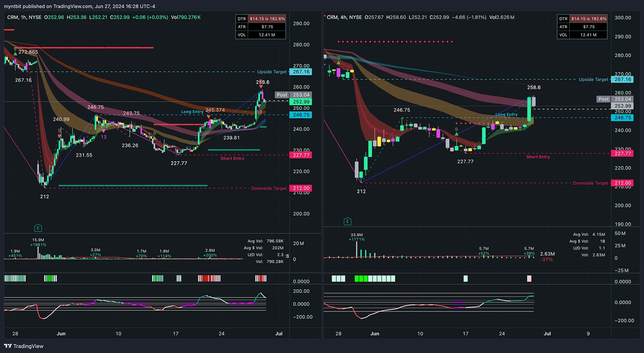
Task: Click the earnings E icon on 1h chart
Action: pos(38,228)
